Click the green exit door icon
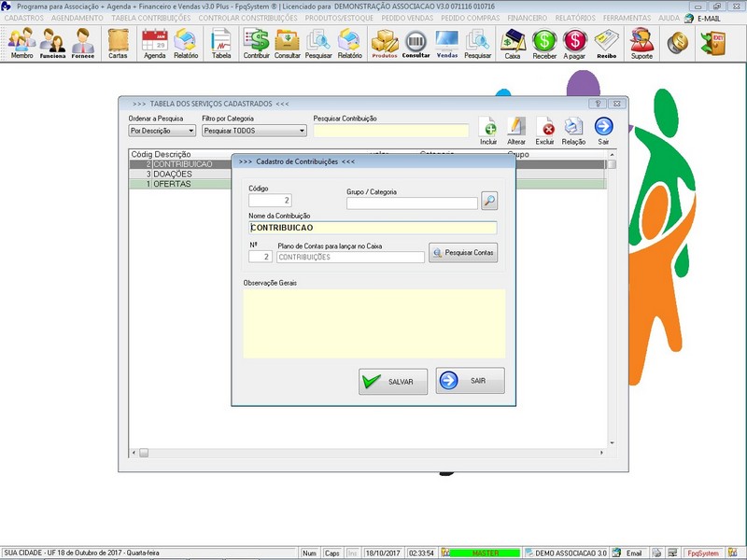This screenshot has height=560, width=747. click(x=712, y=43)
